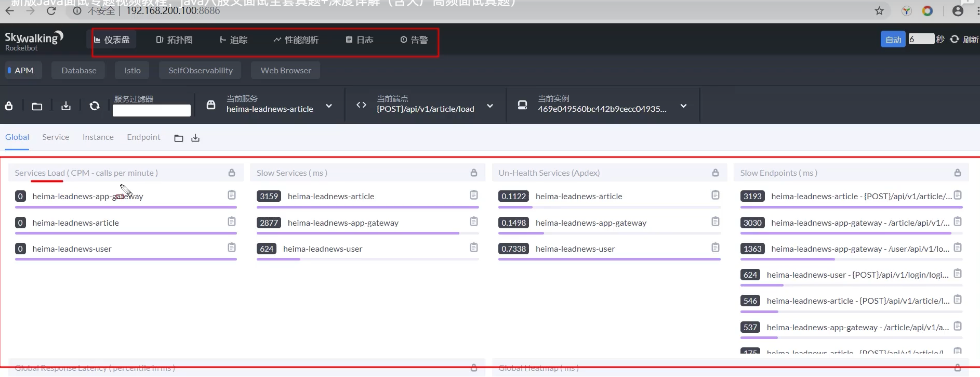Click the 刷新 refresh button
Viewport: 980px width, 377px height.
[x=964, y=40]
